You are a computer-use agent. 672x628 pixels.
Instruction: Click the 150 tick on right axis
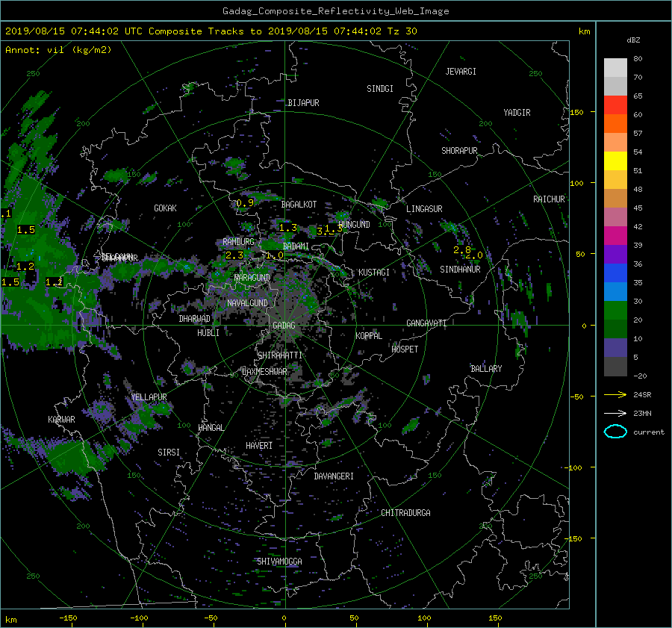(577, 112)
